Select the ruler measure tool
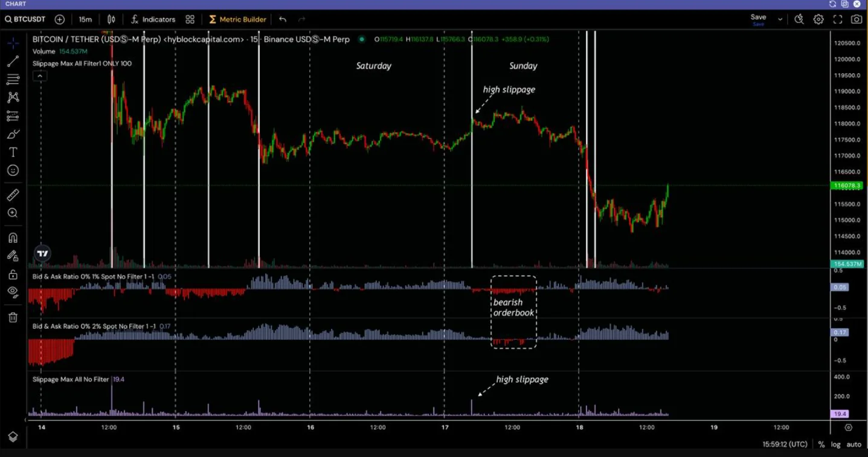 pos(13,195)
